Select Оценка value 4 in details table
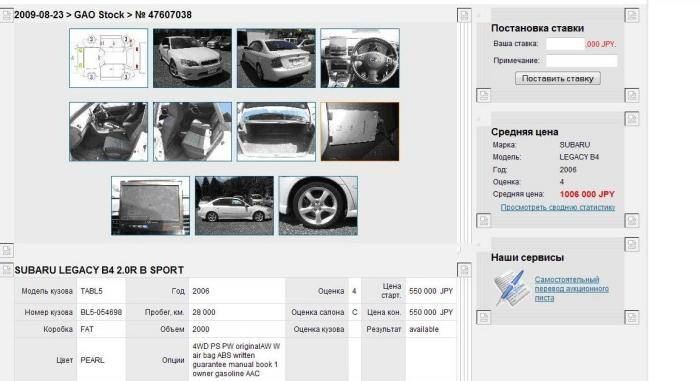The height and width of the screenshot is (381, 700). pyautogui.click(x=354, y=291)
